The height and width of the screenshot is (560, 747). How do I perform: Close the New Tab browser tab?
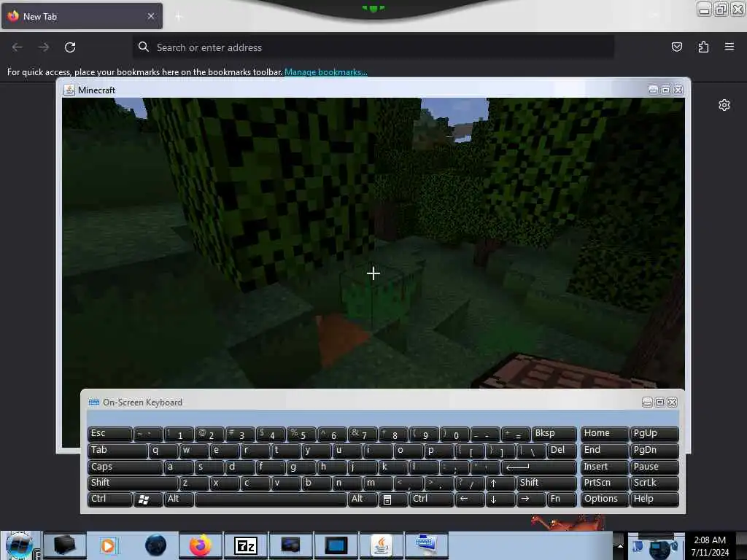pos(151,16)
